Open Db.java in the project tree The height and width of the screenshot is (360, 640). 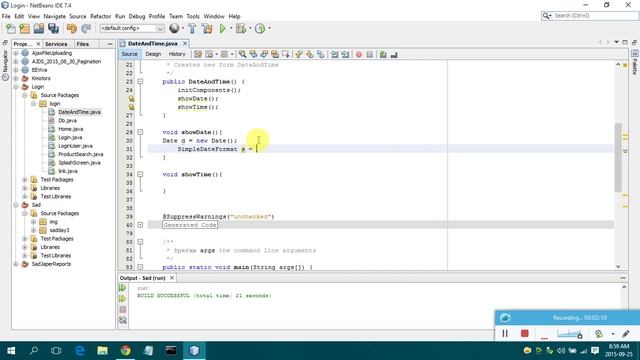pos(67,120)
